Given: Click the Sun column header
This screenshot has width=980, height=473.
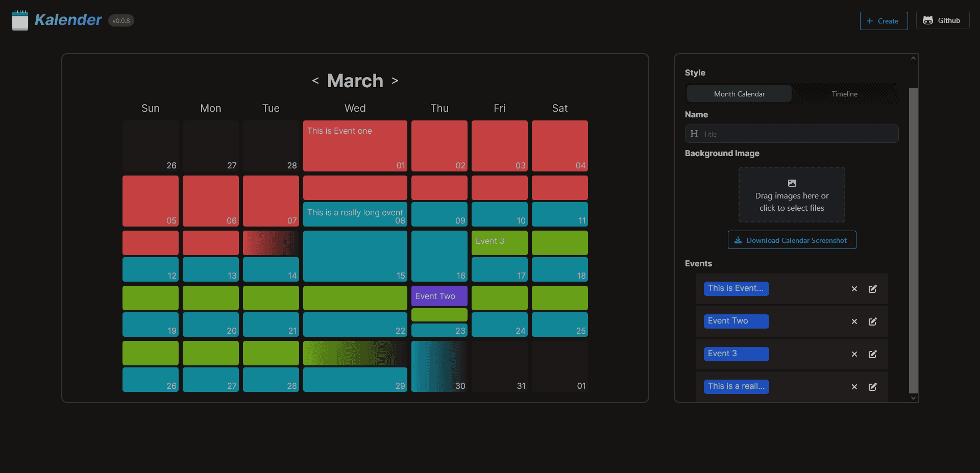Looking at the screenshot, I should coord(151,108).
